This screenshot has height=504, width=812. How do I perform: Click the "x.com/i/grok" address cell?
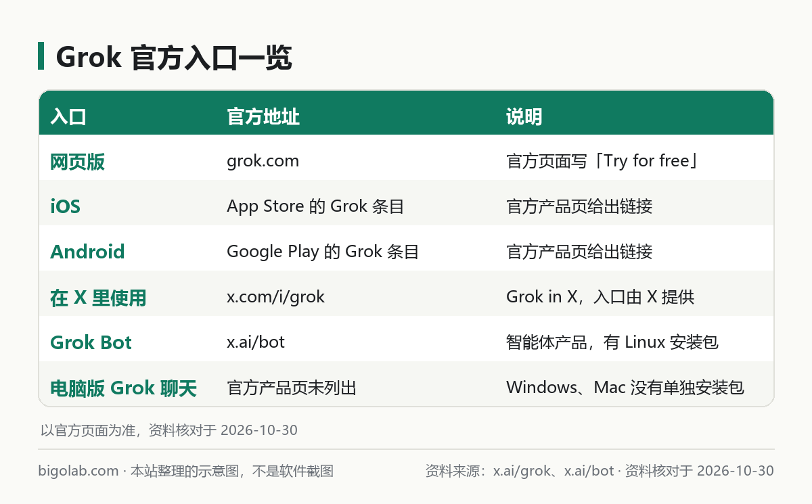click(275, 297)
